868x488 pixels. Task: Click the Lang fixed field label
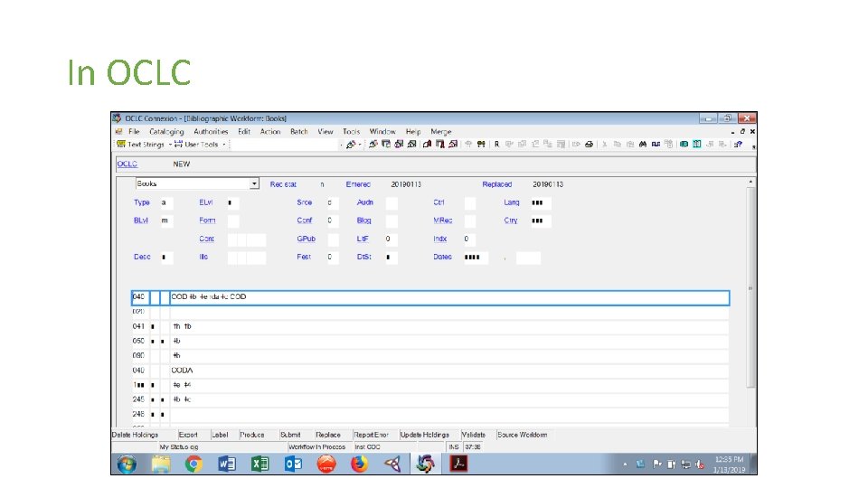pos(512,202)
